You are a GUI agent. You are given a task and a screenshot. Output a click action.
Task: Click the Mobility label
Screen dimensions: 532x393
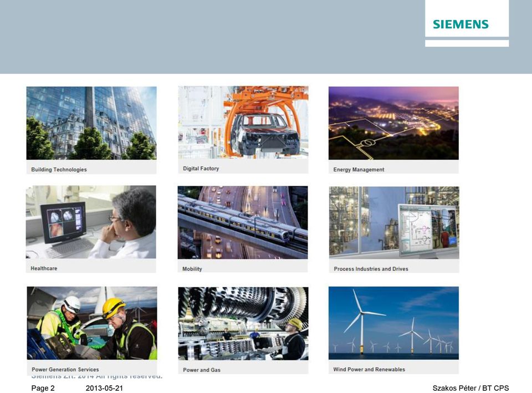[x=192, y=269]
